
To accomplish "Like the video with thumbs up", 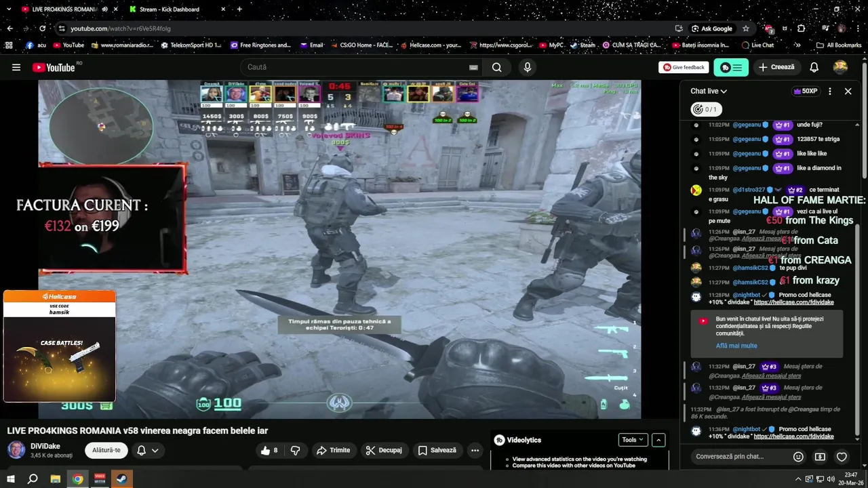I will [269, 450].
